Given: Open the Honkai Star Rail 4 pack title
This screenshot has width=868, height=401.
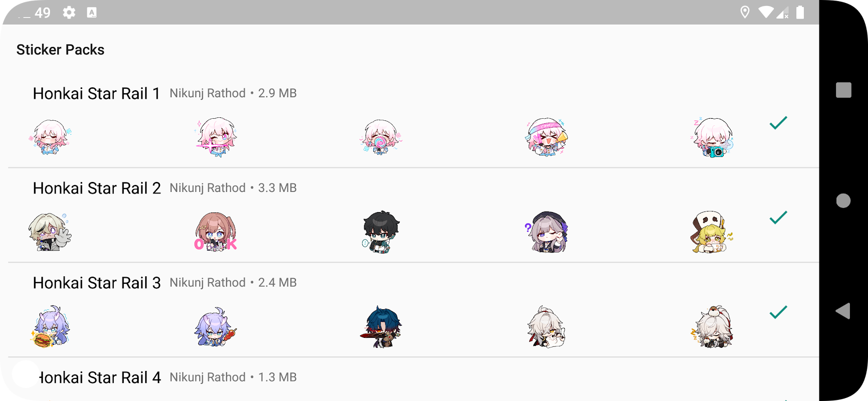Looking at the screenshot, I should point(99,378).
